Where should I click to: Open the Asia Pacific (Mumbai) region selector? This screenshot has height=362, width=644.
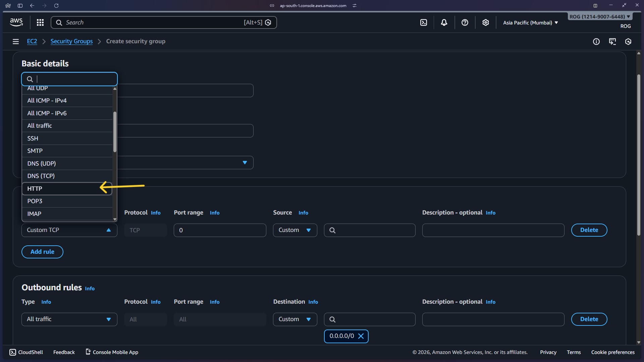click(529, 22)
